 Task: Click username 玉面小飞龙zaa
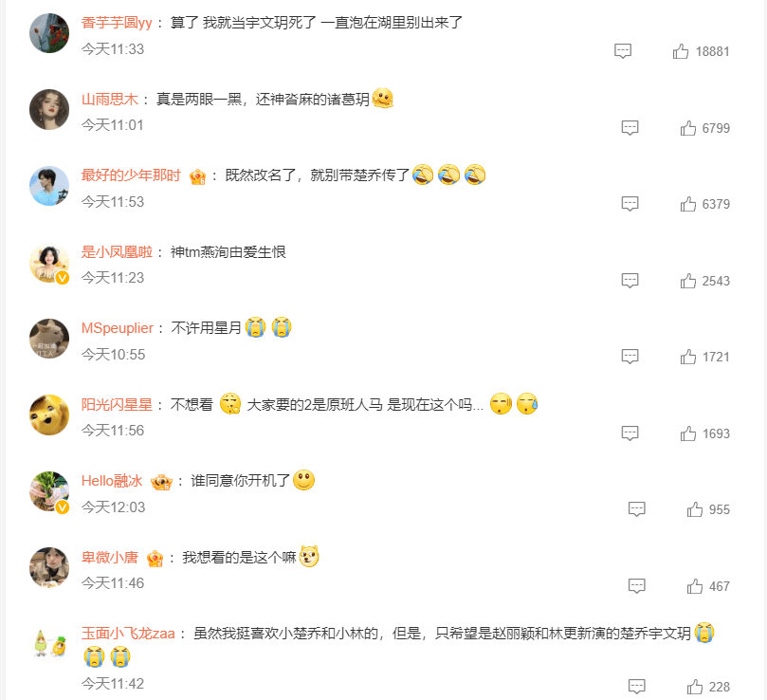[x=128, y=634]
